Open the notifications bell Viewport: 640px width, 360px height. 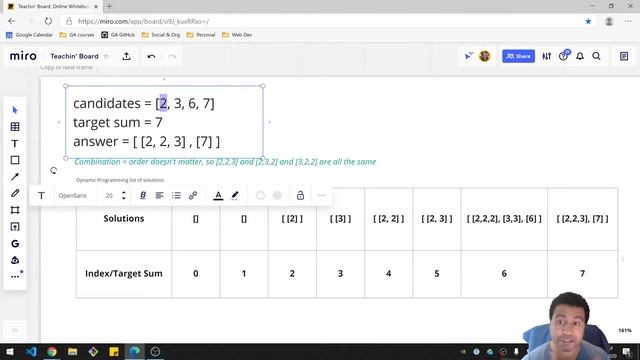580,56
